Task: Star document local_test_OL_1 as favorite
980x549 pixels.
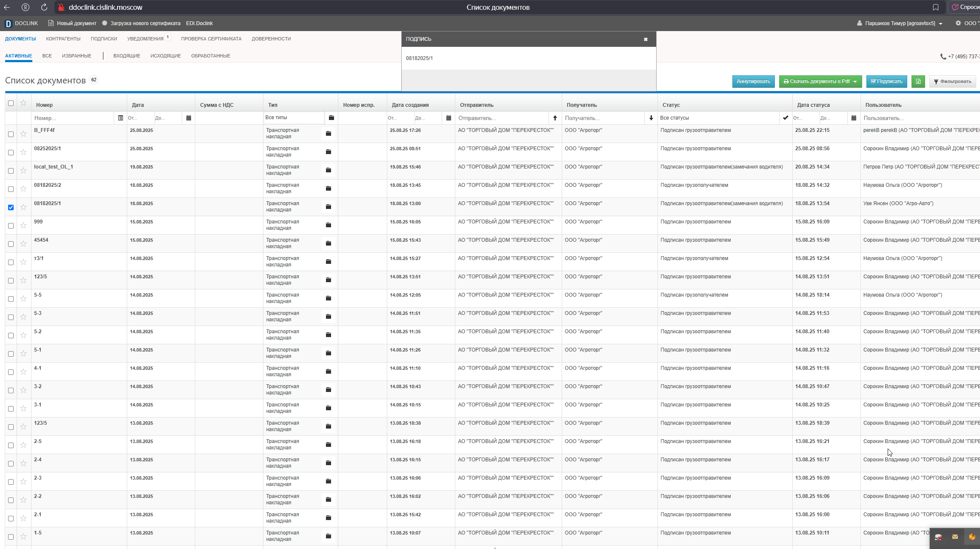Action: coord(23,170)
